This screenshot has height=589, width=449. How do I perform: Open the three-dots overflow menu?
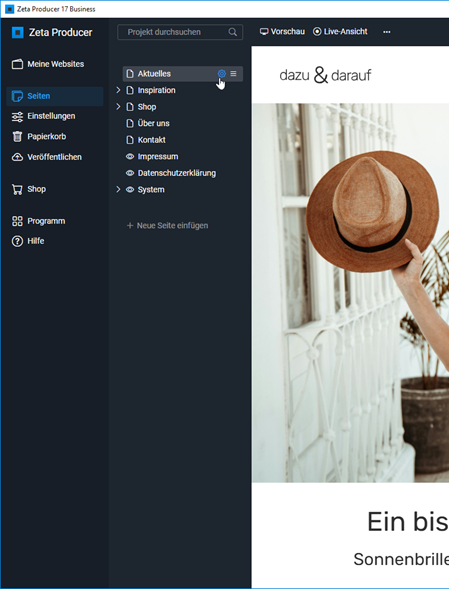pyautogui.click(x=387, y=32)
